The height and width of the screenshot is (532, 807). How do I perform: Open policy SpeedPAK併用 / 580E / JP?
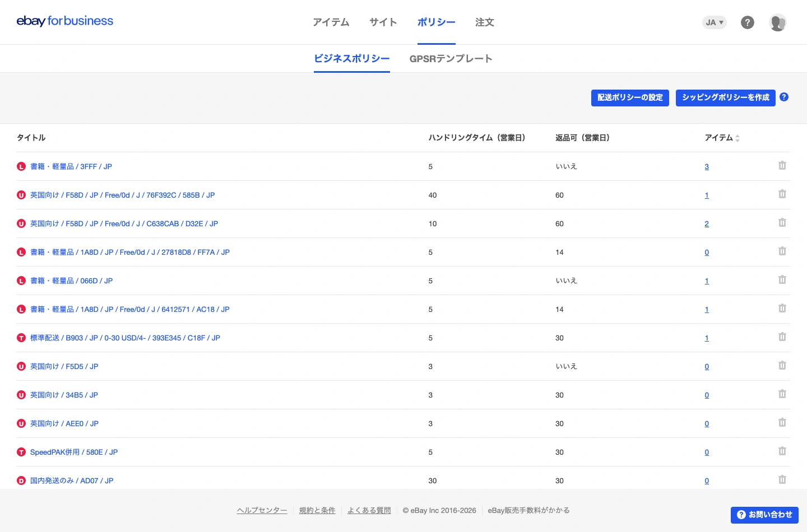point(74,452)
